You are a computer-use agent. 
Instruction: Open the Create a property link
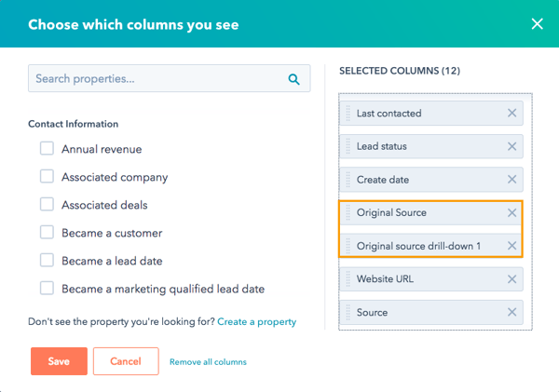256,322
